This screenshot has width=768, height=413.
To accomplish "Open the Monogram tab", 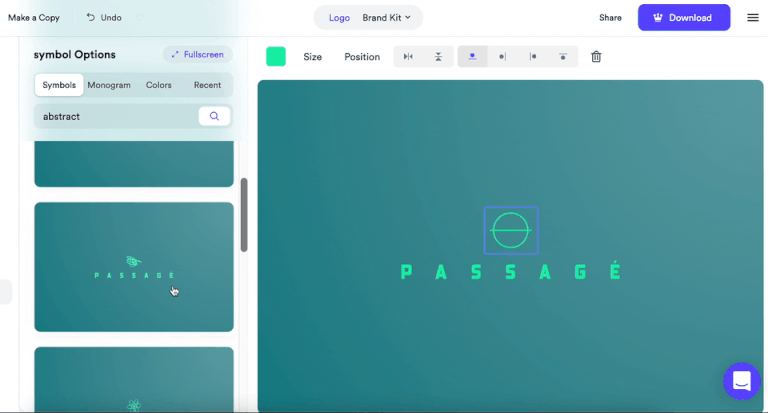I will point(109,85).
